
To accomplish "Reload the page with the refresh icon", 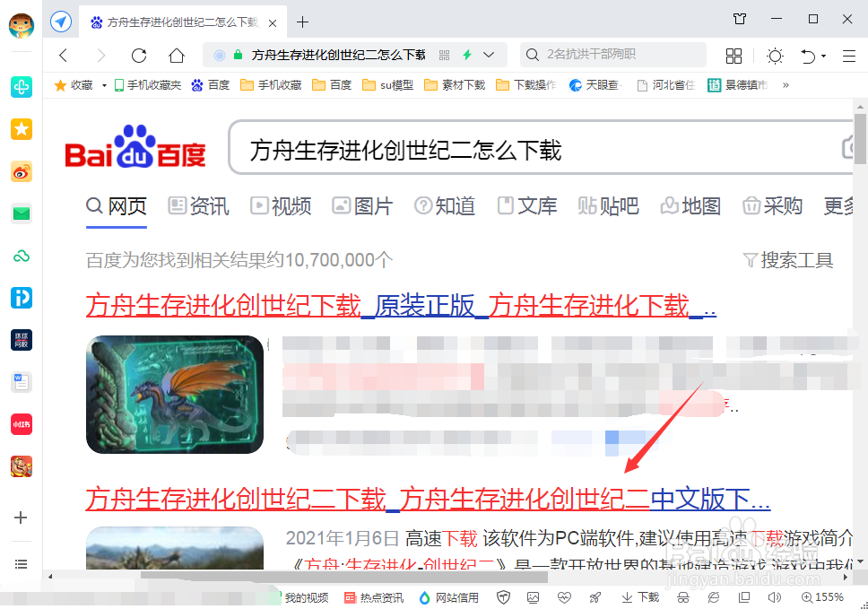I will coord(138,56).
